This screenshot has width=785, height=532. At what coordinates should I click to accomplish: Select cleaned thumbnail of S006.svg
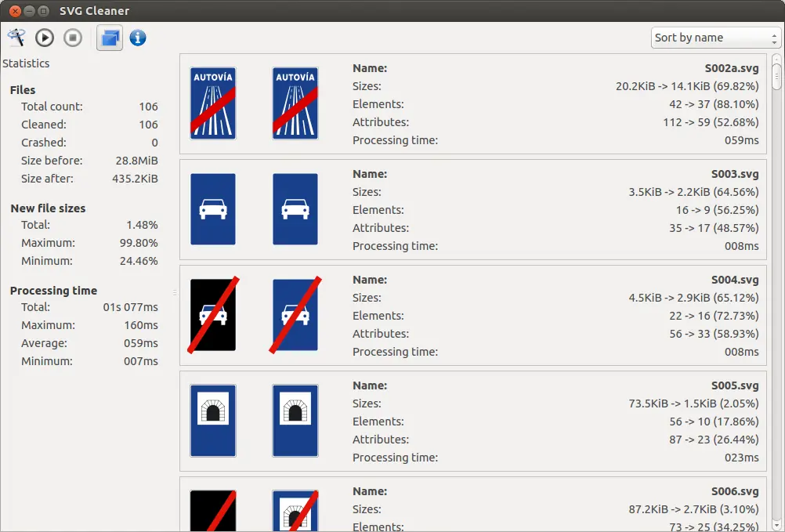[295, 511]
